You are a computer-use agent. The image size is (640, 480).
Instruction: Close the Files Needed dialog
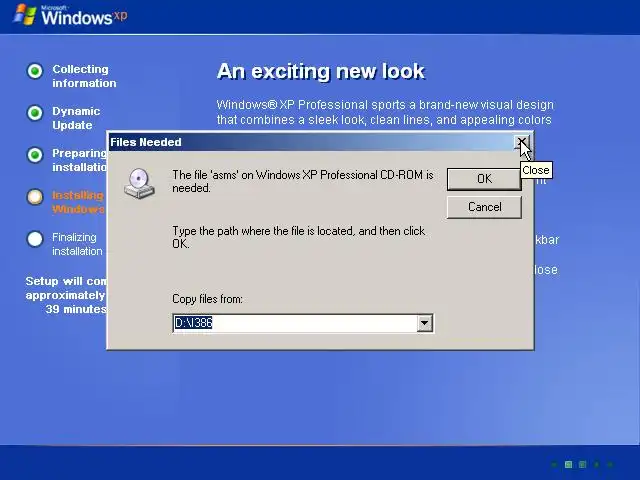coord(522,142)
